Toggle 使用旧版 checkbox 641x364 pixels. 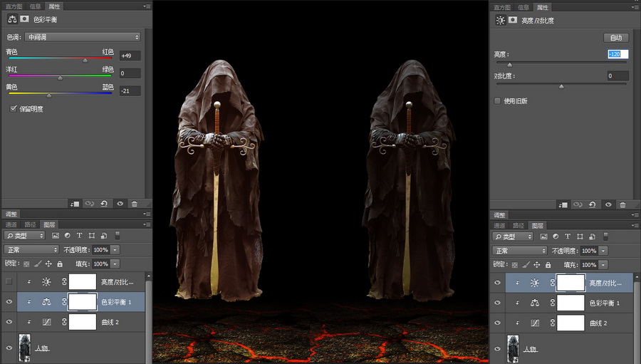click(x=498, y=100)
